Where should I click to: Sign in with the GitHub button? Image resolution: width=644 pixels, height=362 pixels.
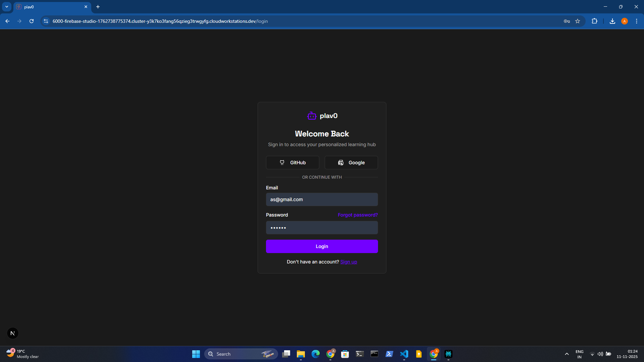tap(292, 163)
